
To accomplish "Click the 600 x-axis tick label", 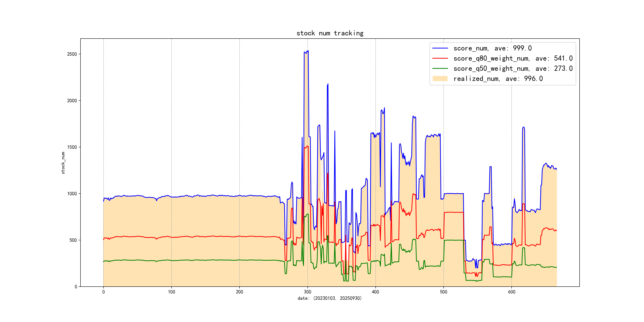I will 511,292.
